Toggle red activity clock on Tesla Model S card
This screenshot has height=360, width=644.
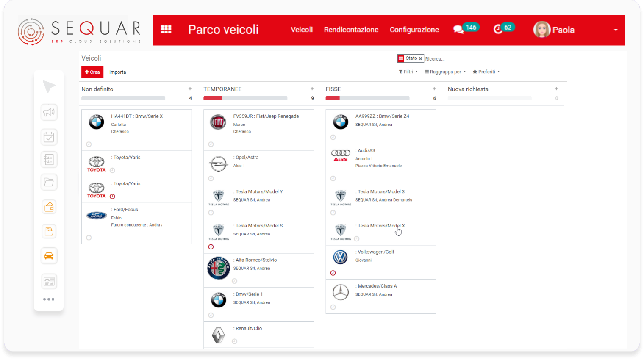(211, 247)
